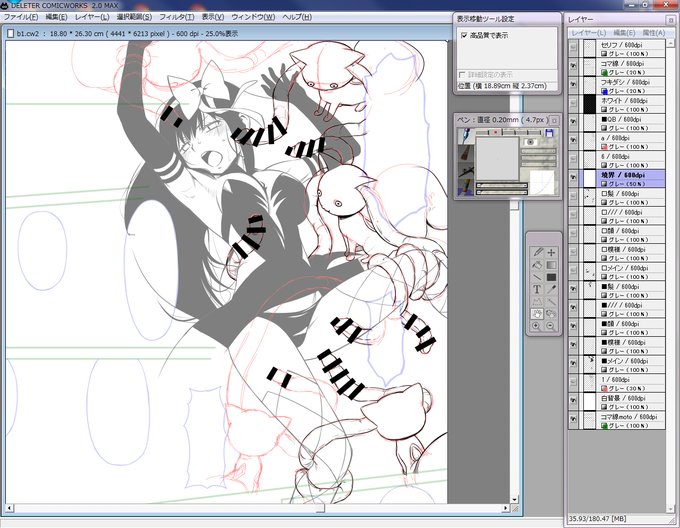Hide the ■QB layer
This screenshot has width=680, height=528.
573,123
